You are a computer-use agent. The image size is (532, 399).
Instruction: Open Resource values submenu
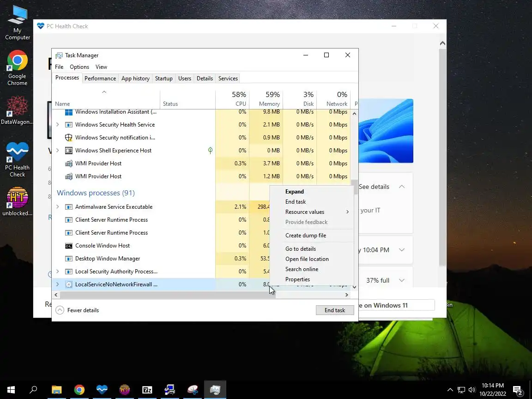pos(317,212)
